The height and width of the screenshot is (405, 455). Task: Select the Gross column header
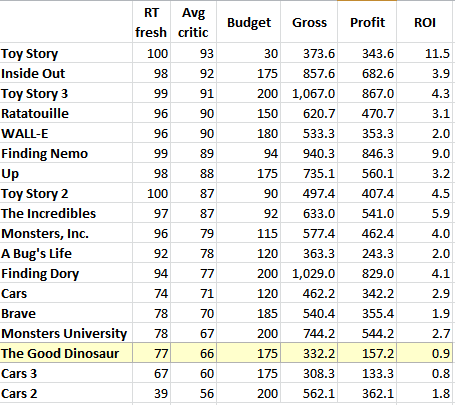click(x=309, y=22)
